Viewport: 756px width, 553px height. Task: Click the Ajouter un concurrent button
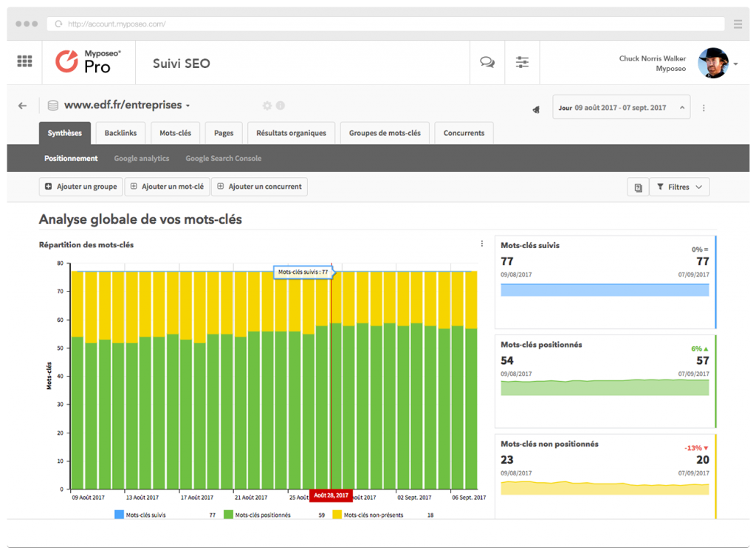259,187
